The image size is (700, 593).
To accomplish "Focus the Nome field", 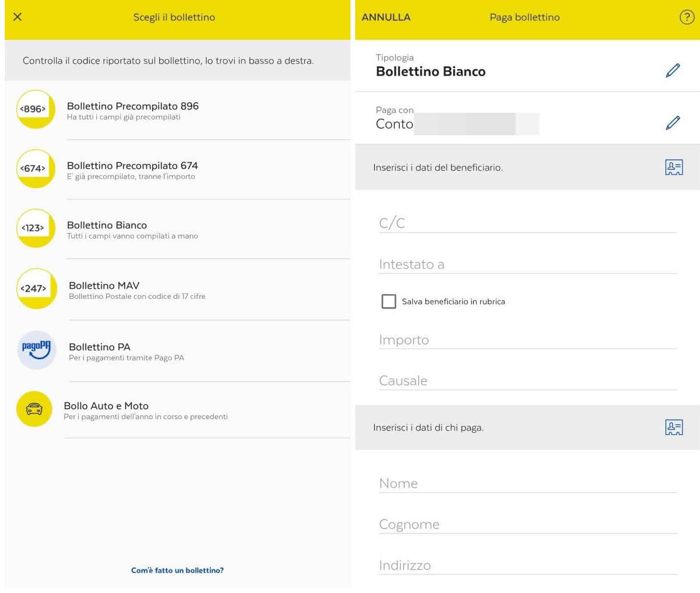I will click(x=528, y=483).
